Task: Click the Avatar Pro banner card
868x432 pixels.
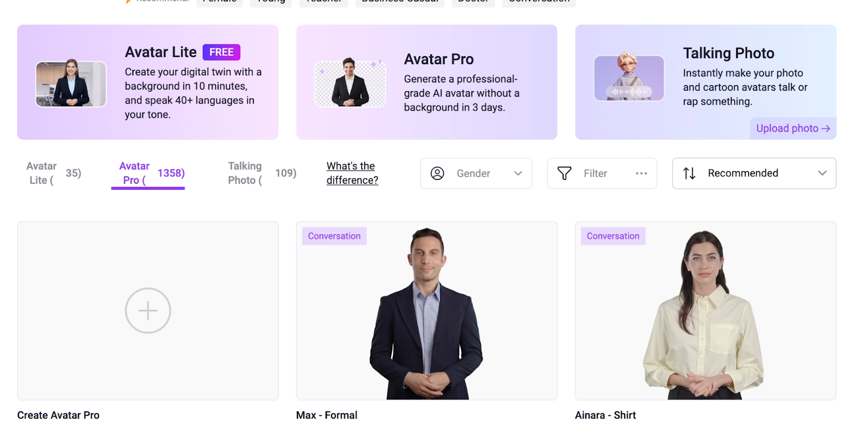Action: pyautogui.click(x=427, y=82)
